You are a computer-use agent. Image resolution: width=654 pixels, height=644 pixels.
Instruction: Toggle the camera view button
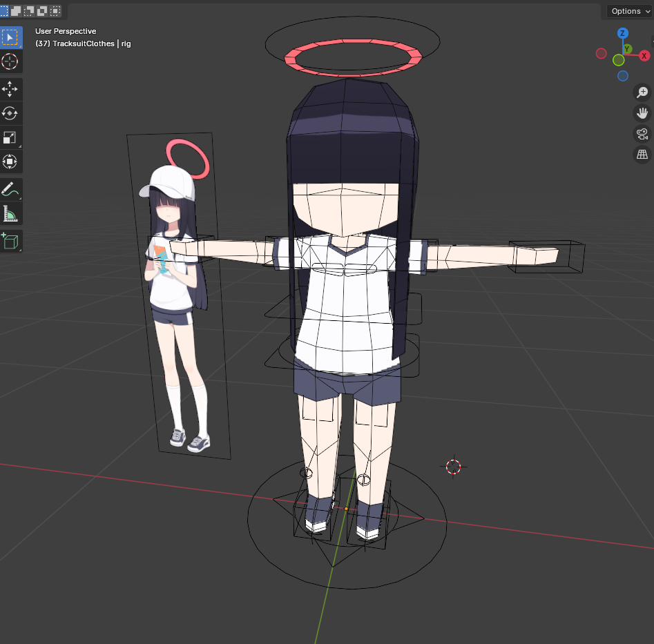point(642,134)
